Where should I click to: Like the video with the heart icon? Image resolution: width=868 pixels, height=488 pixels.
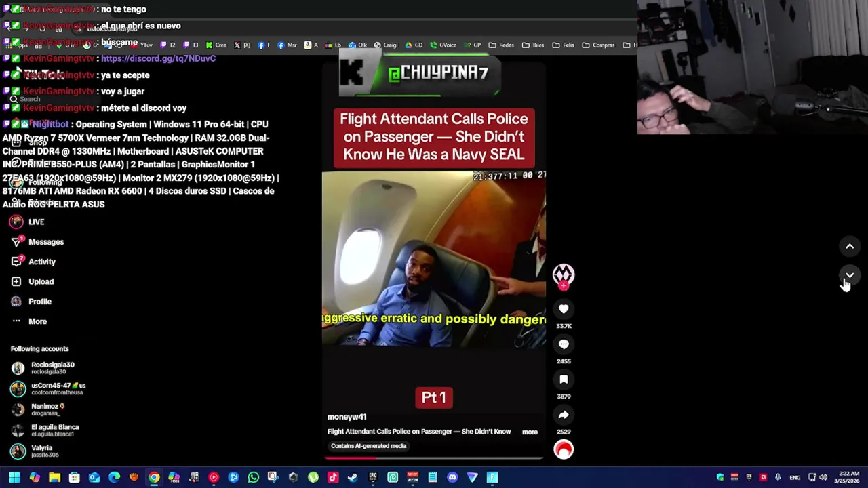pos(564,309)
